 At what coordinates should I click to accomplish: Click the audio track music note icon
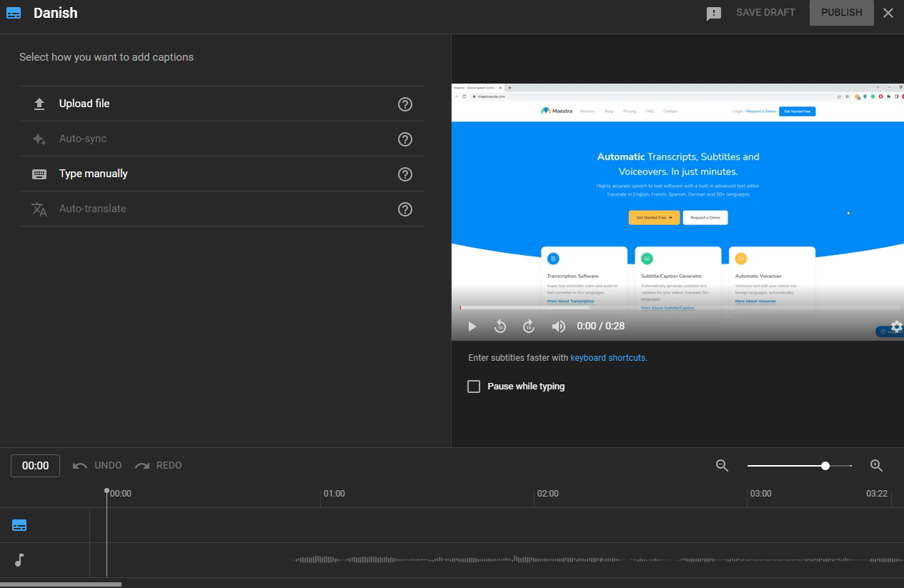pyautogui.click(x=19, y=560)
